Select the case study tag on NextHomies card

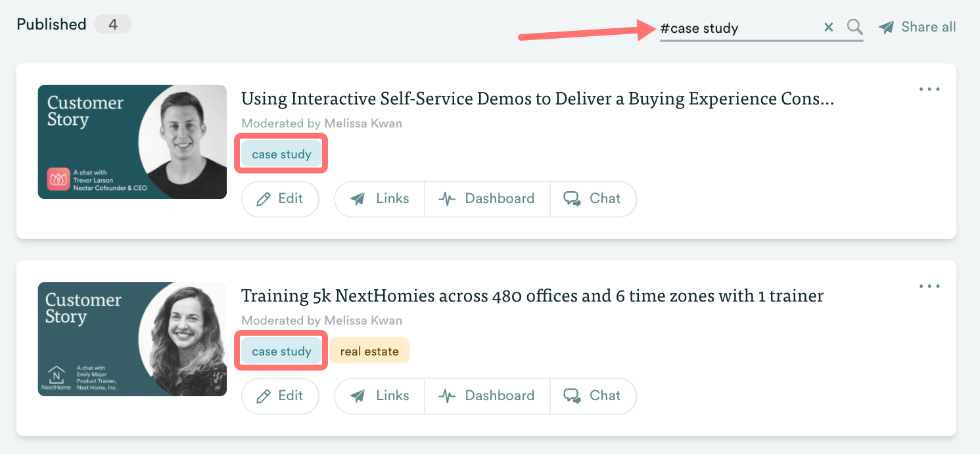tap(281, 352)
